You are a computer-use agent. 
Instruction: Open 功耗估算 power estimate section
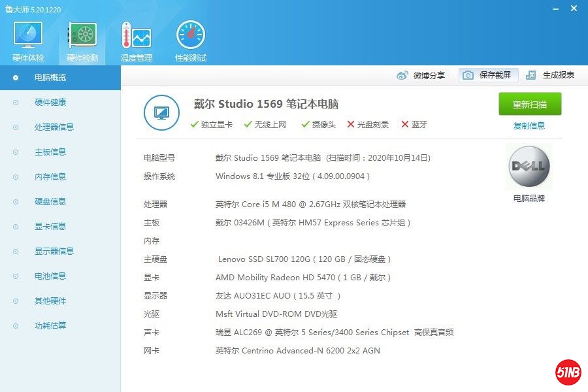tap(50, 326)
